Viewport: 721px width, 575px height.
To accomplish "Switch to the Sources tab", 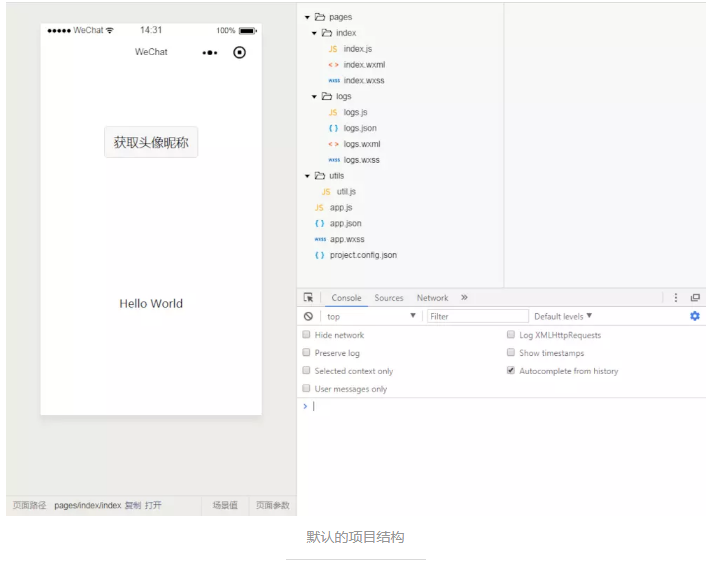I will coord(389,298).
